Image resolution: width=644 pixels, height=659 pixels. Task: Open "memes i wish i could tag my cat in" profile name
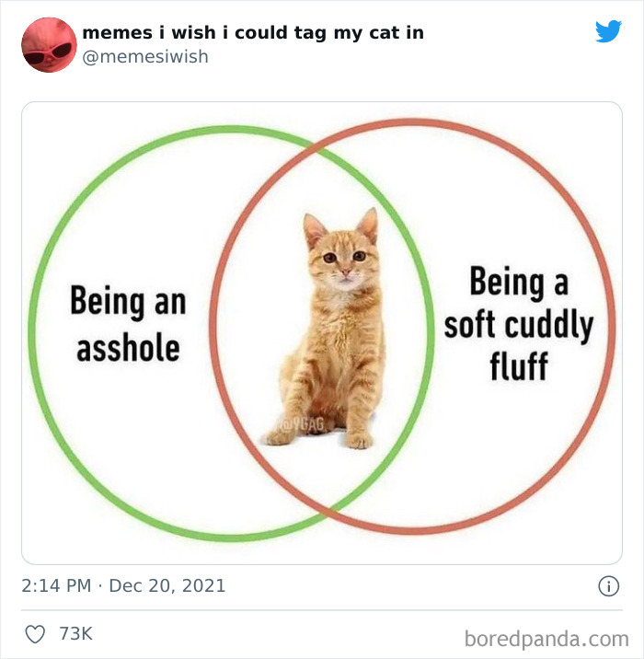point(253,33)
